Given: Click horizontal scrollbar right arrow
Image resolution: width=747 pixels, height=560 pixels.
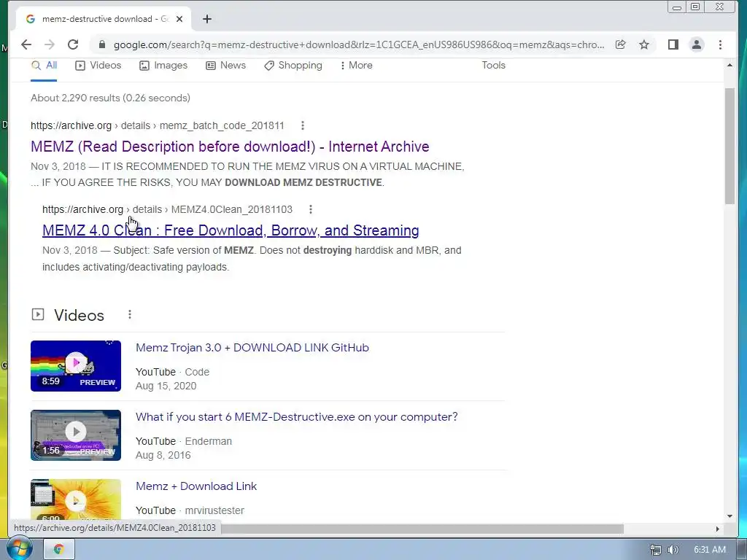Looking at the screenshot, I should click(718, 529).
